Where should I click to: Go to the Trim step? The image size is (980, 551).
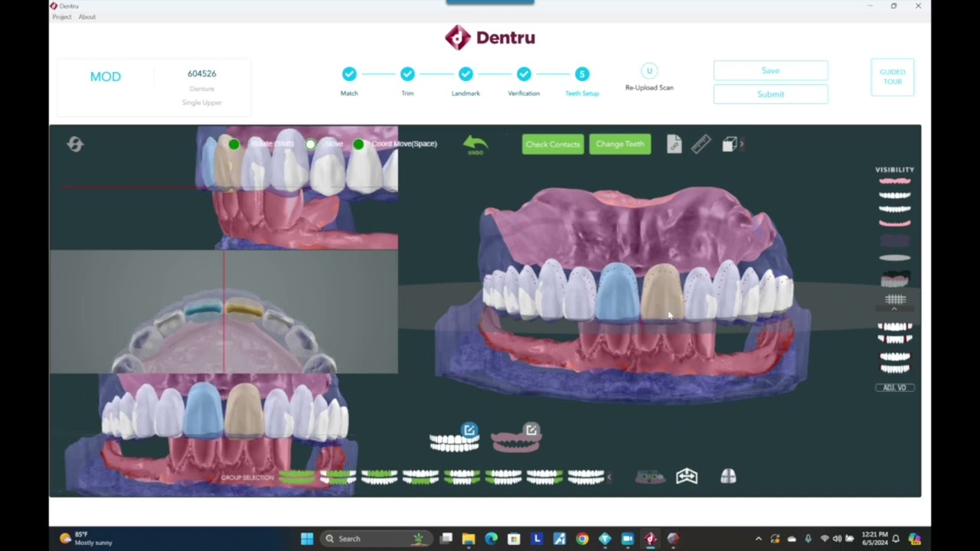click(x=407, y=74)
